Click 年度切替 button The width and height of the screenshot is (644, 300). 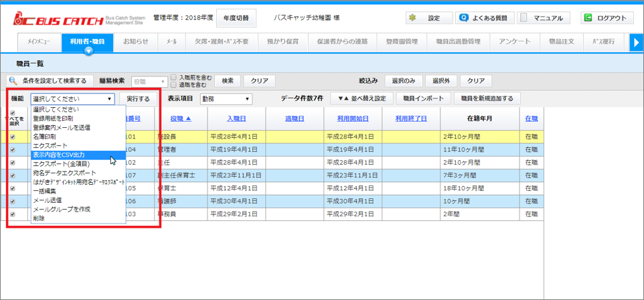236,18
